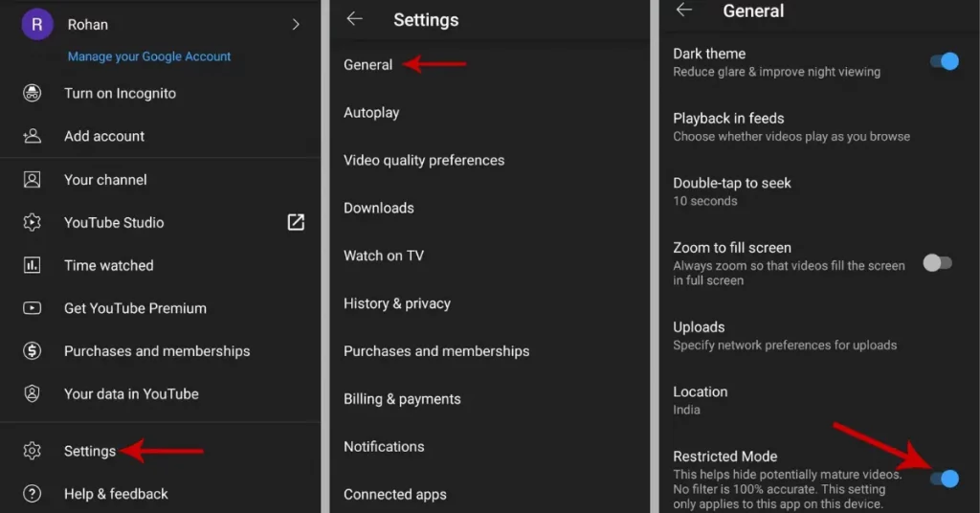Tap Zoom to fill screen label
Viewport: 980px width, 513px height.
(x=732, y=248)
